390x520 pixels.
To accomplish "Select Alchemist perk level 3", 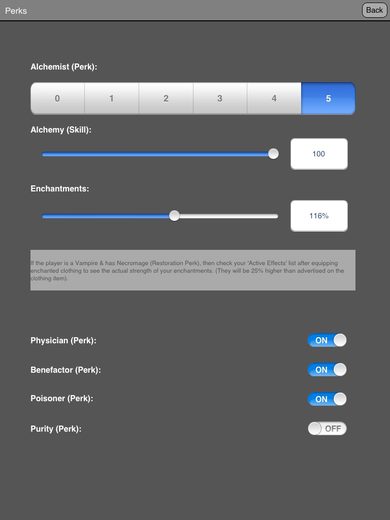I will pyautogui.click(x=220, y=98).
